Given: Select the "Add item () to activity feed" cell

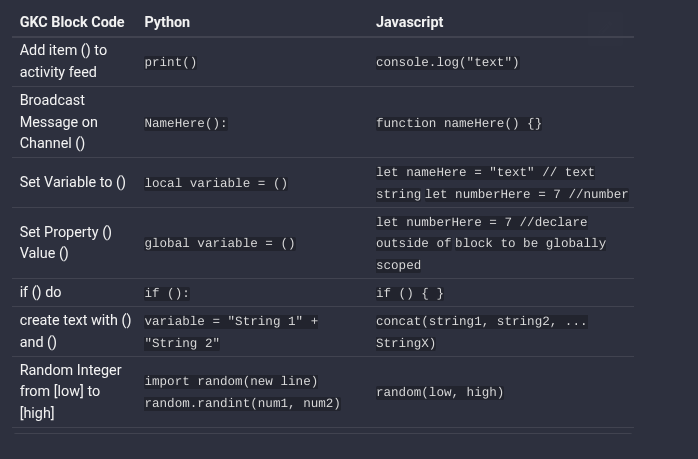Looking at the screenshot, I should pos(64,61).
